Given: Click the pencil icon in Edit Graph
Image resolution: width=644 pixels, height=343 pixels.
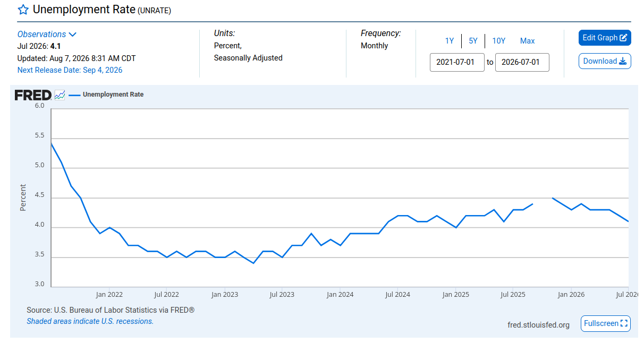Looking at the screenshot, I should [x=624, y=38].
